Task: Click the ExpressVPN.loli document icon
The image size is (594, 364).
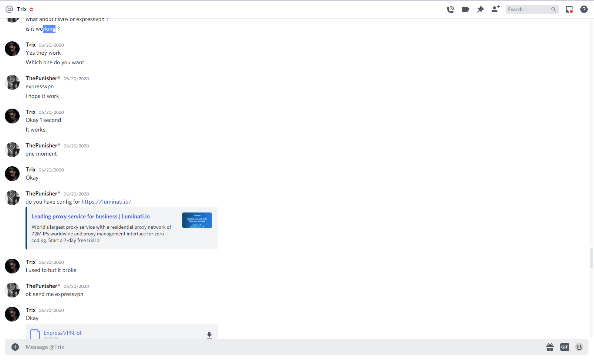Action: pyautogui.click(x=35, y=334)
